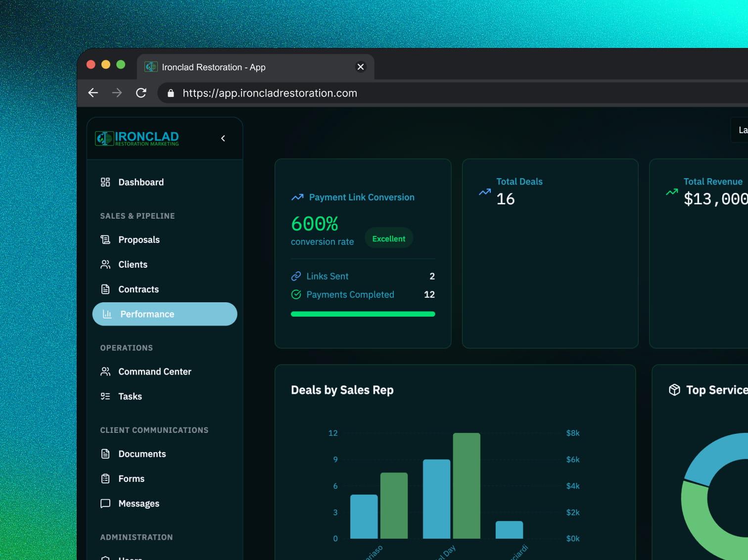748x560 pixels.
Task: Open Dashboard in the sidebar
Action: [x=165, y=182]
